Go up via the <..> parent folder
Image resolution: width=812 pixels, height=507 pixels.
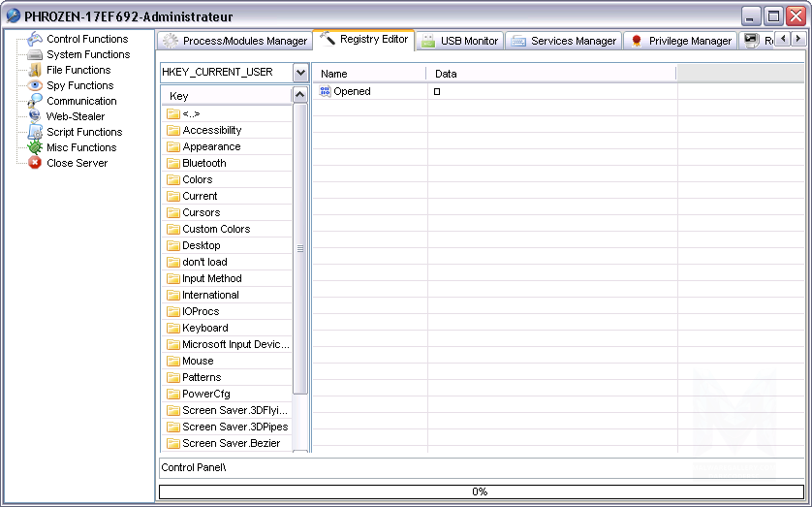(x=191, y=113)
